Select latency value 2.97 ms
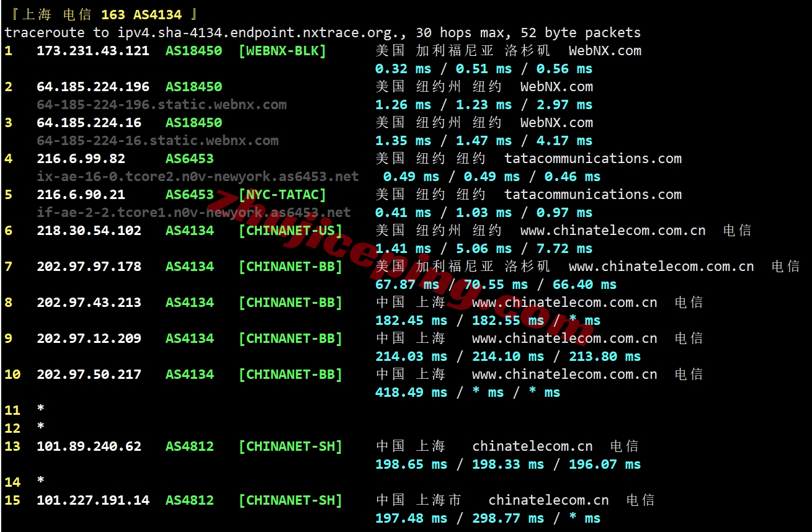This screenshot has width=812, height=532. point(564,105)
